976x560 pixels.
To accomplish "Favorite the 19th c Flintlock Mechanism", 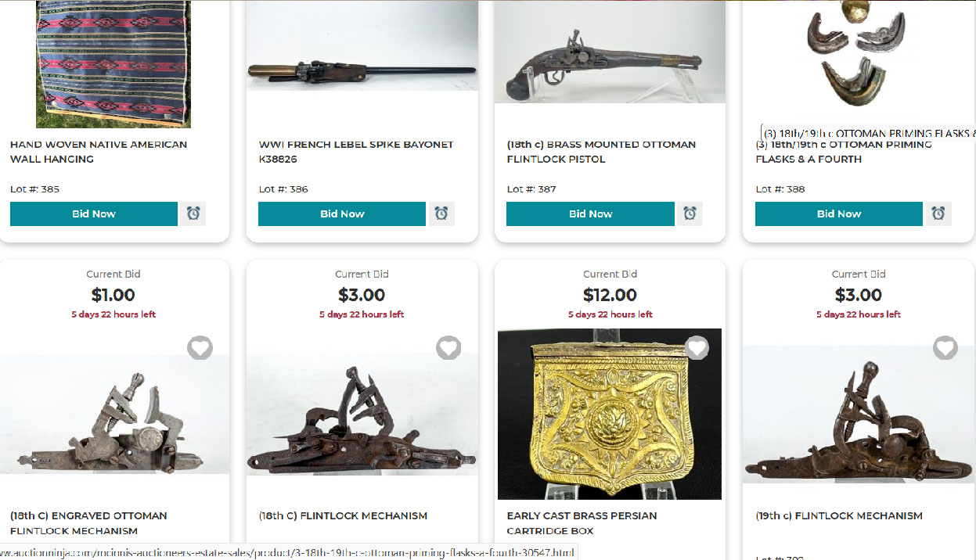I will tap(945, 348).
